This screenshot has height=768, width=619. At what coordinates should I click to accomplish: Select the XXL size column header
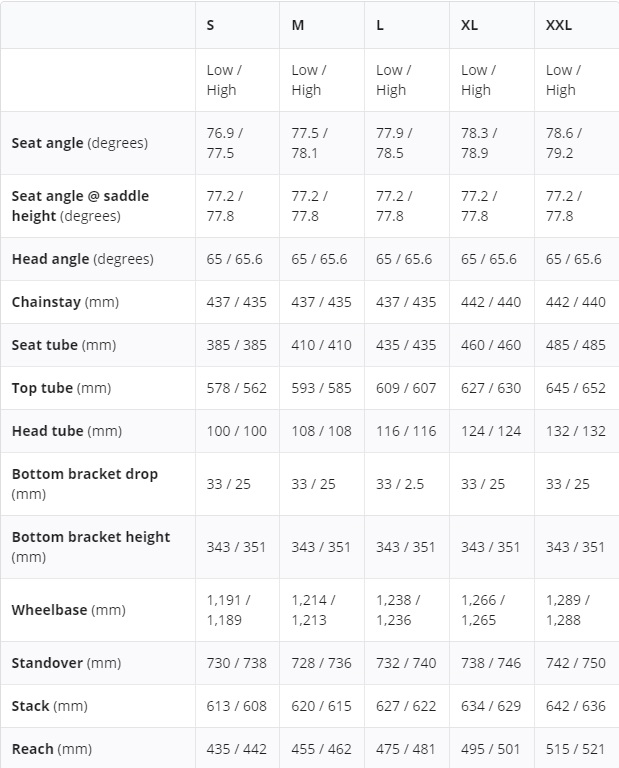(559, 25)
